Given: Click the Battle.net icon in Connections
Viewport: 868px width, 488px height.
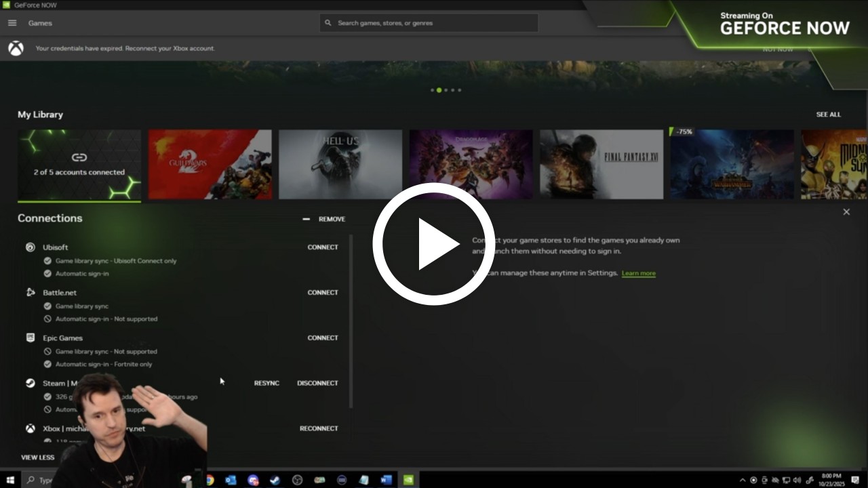Looking at the screenshot, I should pos(31,293).
